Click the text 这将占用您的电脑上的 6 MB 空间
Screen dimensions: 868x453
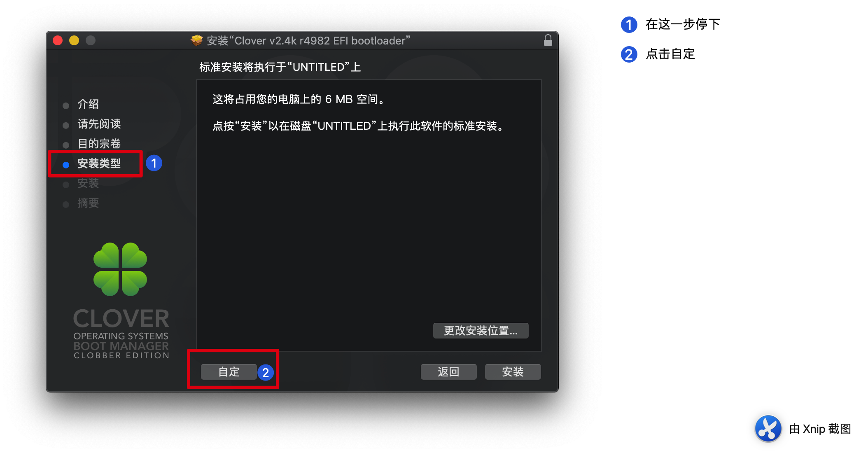(x=299, y=99)
